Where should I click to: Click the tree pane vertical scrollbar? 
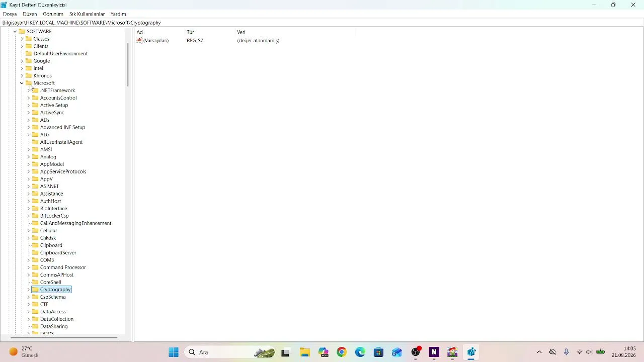click(128, 65)
